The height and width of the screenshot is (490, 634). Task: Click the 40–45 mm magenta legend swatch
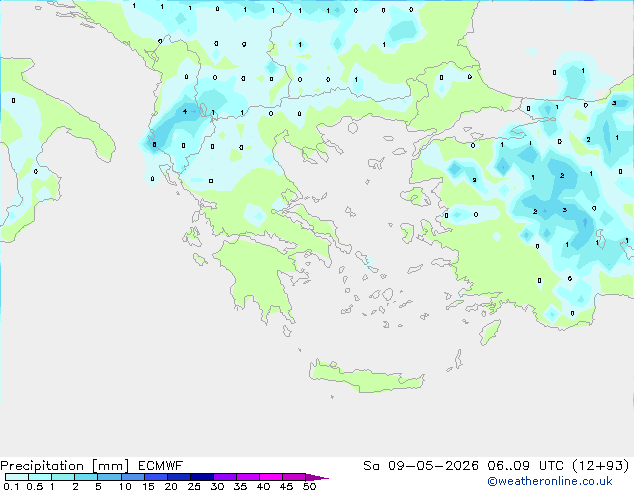[x=271, y=477]
